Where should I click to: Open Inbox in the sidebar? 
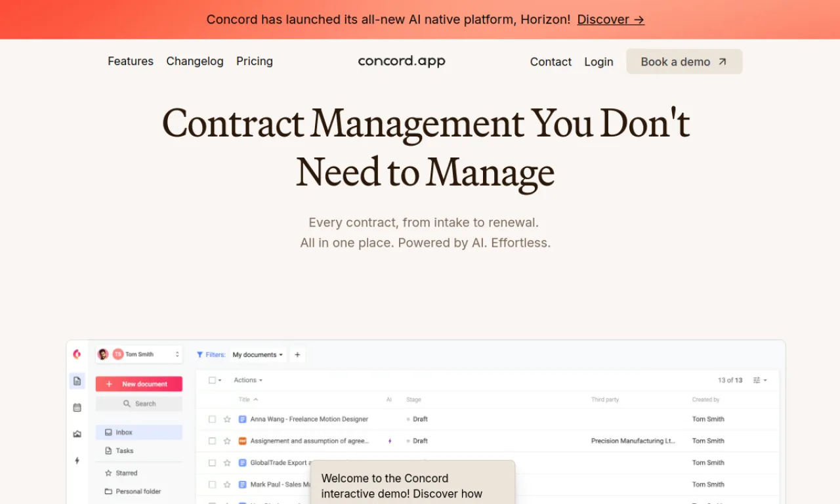tap(139, 432)
